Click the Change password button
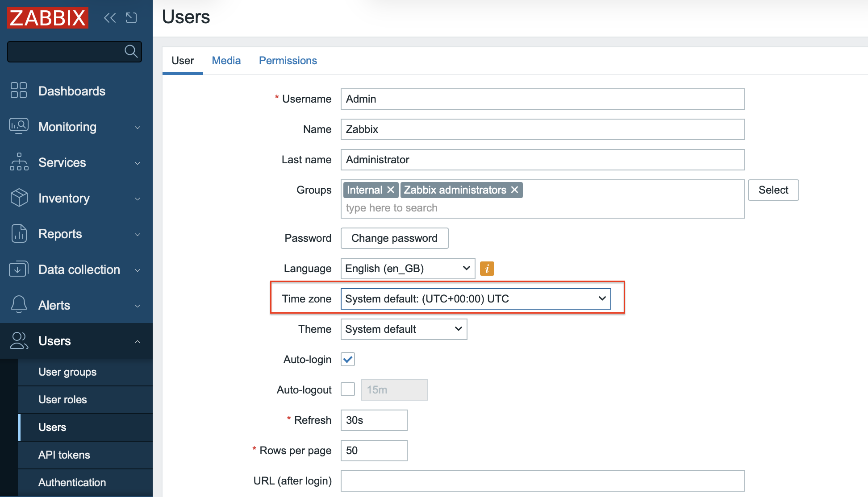Viewport: 868px width, 497px height. (x=394, y=238)
